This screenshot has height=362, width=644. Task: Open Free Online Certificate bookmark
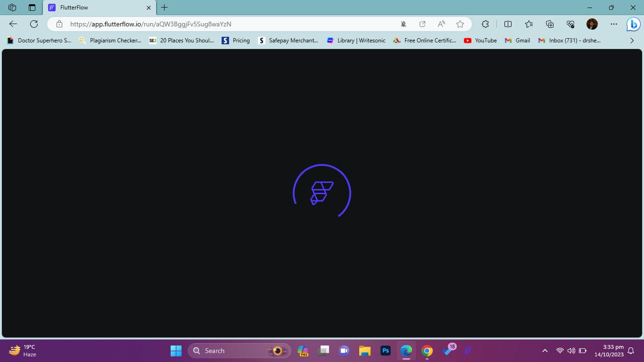click(x=425, y=41)
